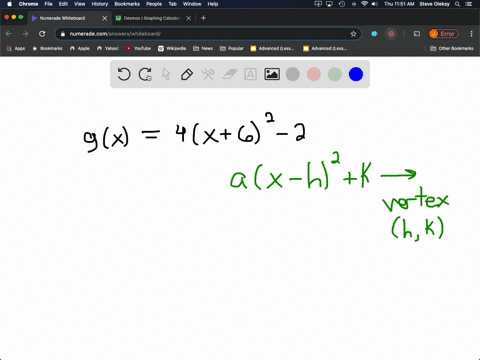Open the Apple menu
The image size is (480, 360).
coord(9,4)
